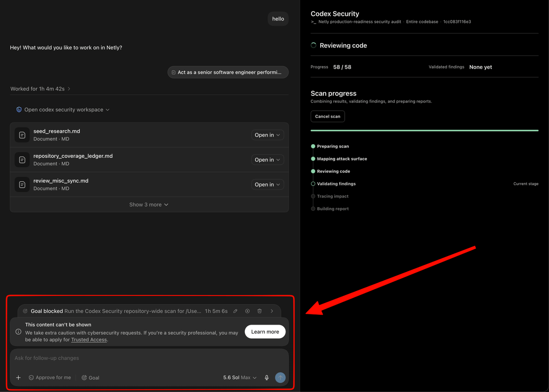The image size is (549, 392).
Task: Open the Open in dropdown for repository_coverage_ledger.md
Action: pyautogui.click(x=267, y=160)
